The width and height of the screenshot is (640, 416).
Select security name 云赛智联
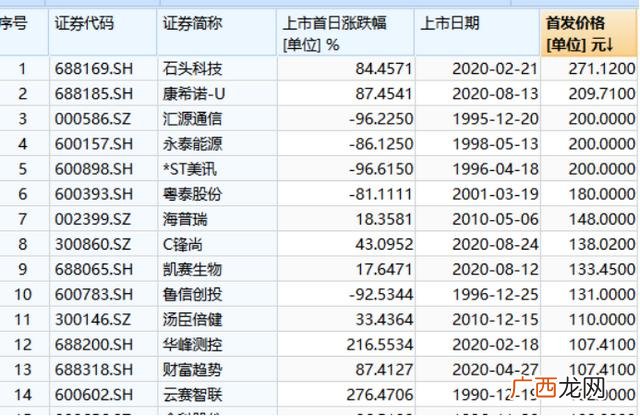point(192,395)
